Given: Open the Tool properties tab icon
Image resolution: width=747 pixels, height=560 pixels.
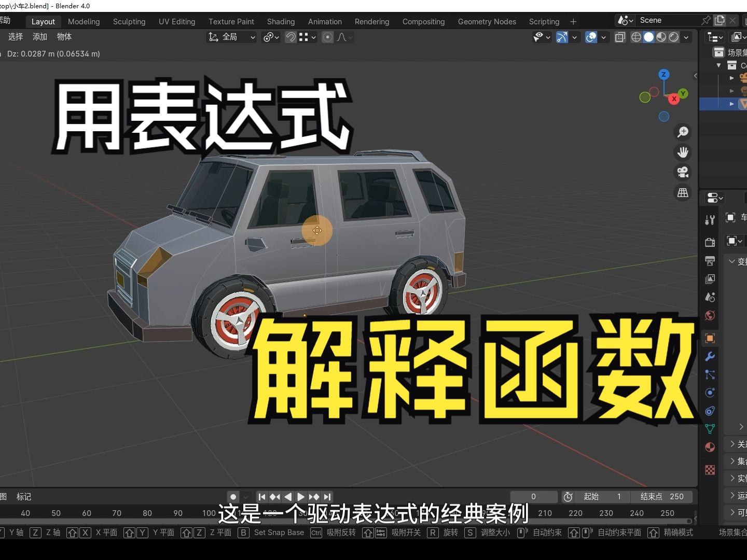Looking at the screenshot, I should click(x=710, y=220).
